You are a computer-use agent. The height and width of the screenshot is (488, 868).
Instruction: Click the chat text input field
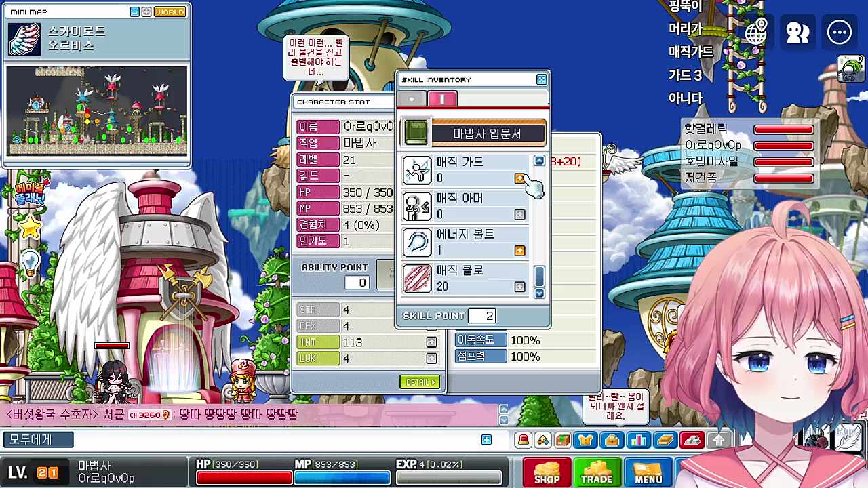click(276, 440)
